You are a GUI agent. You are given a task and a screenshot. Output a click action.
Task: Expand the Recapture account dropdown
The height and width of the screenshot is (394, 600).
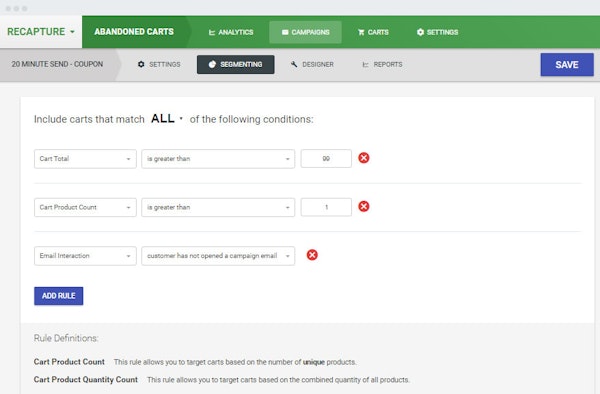[x=41, y=32]
